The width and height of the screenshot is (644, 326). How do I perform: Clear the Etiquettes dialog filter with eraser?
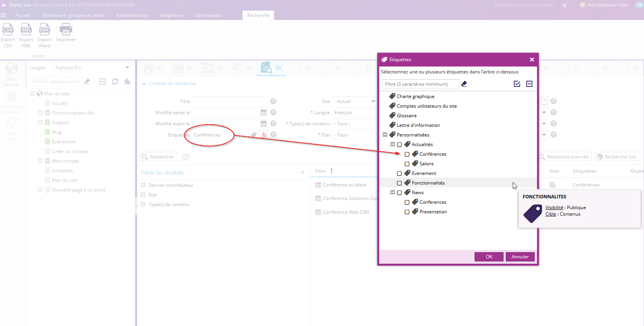pos(464,84)
